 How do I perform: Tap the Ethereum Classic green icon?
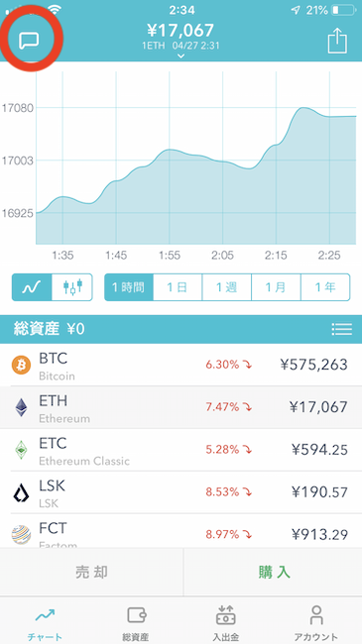[21, 450]
